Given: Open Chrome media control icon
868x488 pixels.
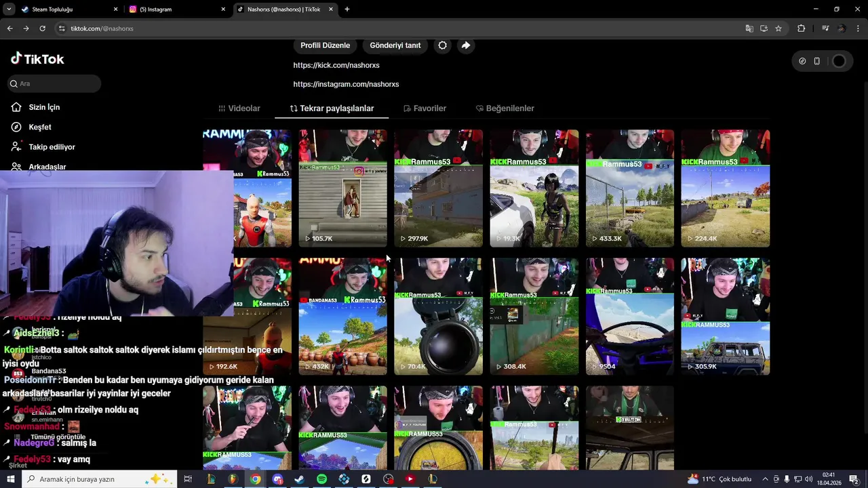Looking at the screenshot, I should pos(825,28).
